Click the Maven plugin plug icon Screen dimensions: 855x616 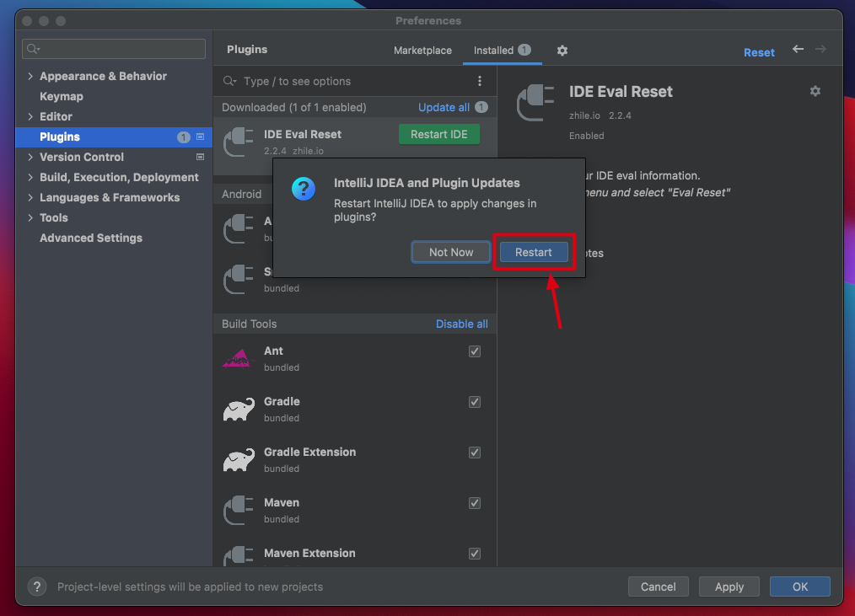(x=238, y=511)
